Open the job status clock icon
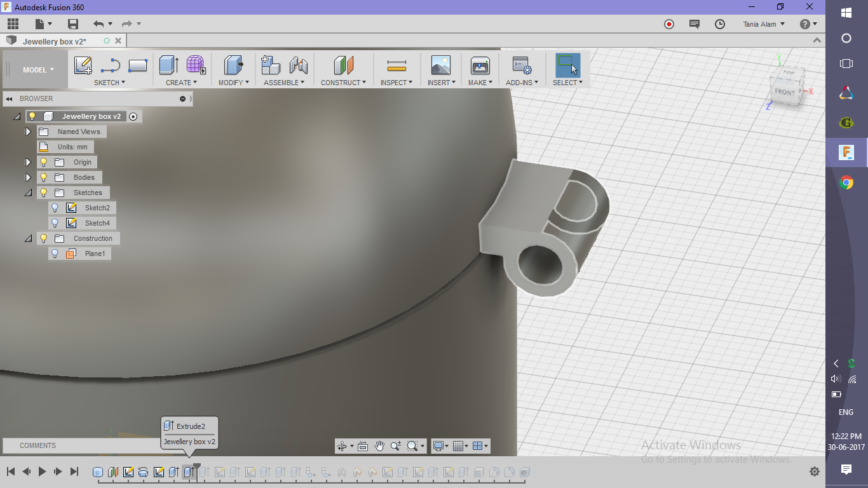 click(x=720, y=24)
